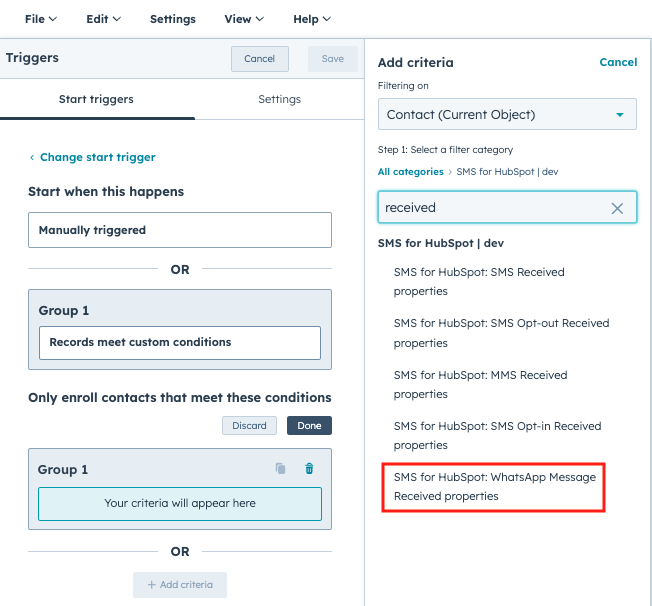Switch to the Settings tab under Triggers
Image resolution: width=652 pixels, height=606 pixels.
tap(279, 99)
